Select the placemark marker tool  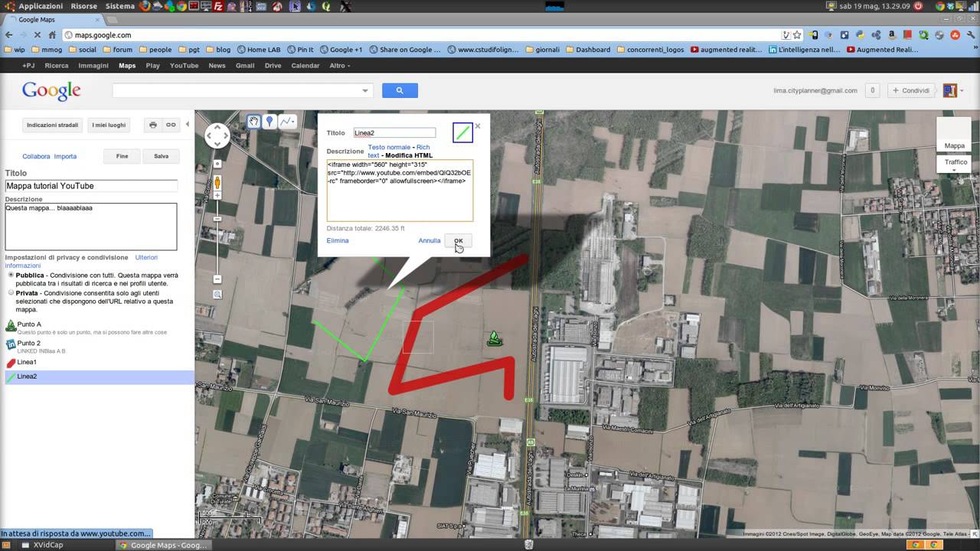269,122
